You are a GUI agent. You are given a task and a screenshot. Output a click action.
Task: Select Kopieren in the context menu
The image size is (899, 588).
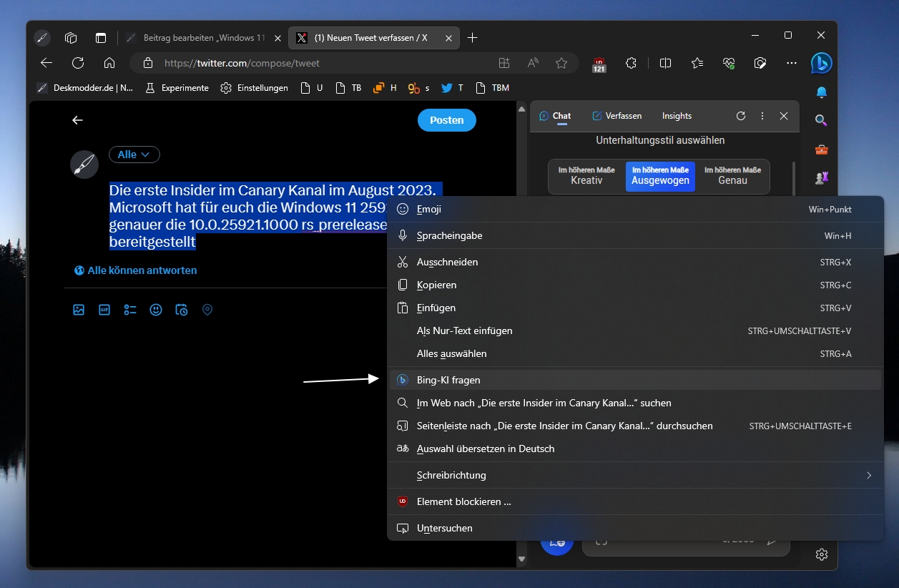point(635,285)
